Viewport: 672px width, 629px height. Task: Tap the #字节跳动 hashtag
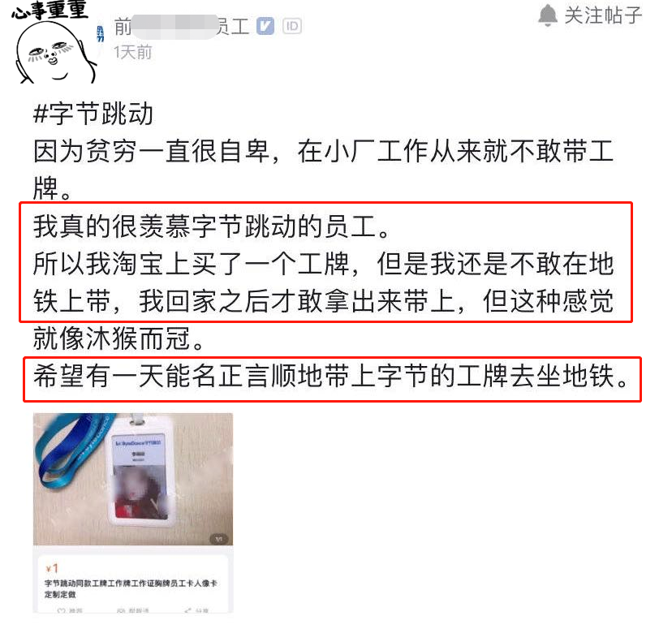tap(93, 114)
